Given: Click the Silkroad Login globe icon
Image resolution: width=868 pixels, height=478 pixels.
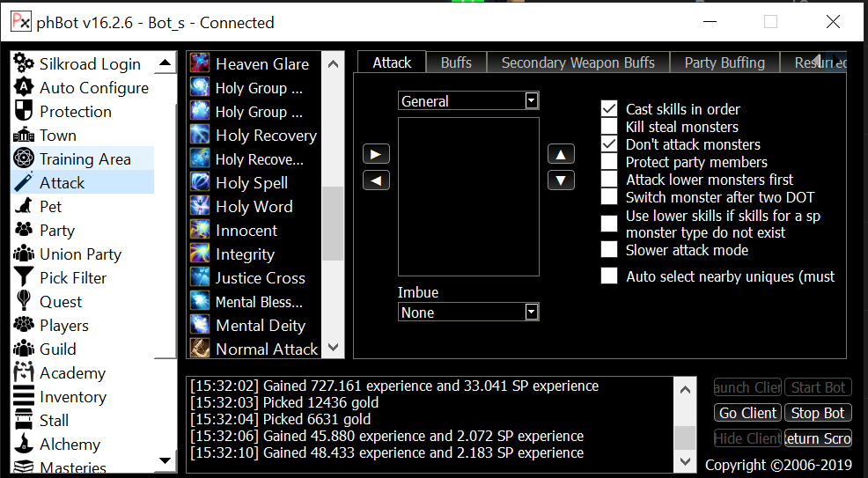Looking at the screenshot, I should point(24,63).
